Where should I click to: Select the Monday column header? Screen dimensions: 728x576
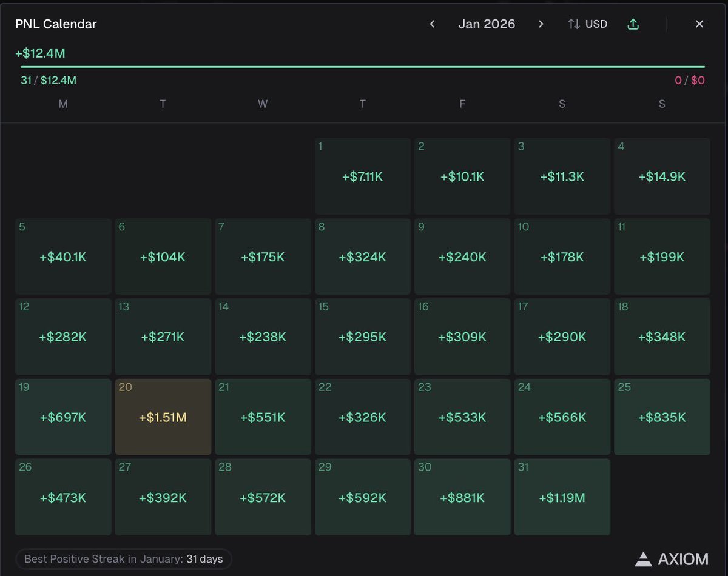click(63, 104)
